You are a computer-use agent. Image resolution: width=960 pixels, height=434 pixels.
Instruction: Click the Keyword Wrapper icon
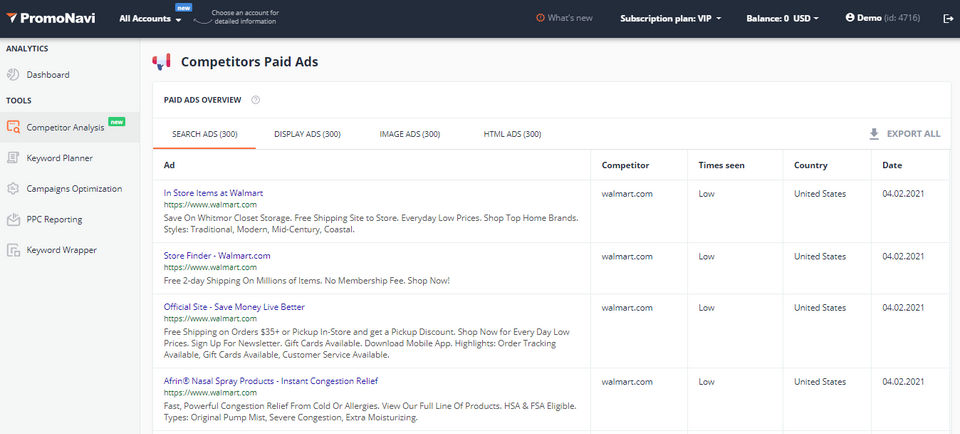(13, 250)
